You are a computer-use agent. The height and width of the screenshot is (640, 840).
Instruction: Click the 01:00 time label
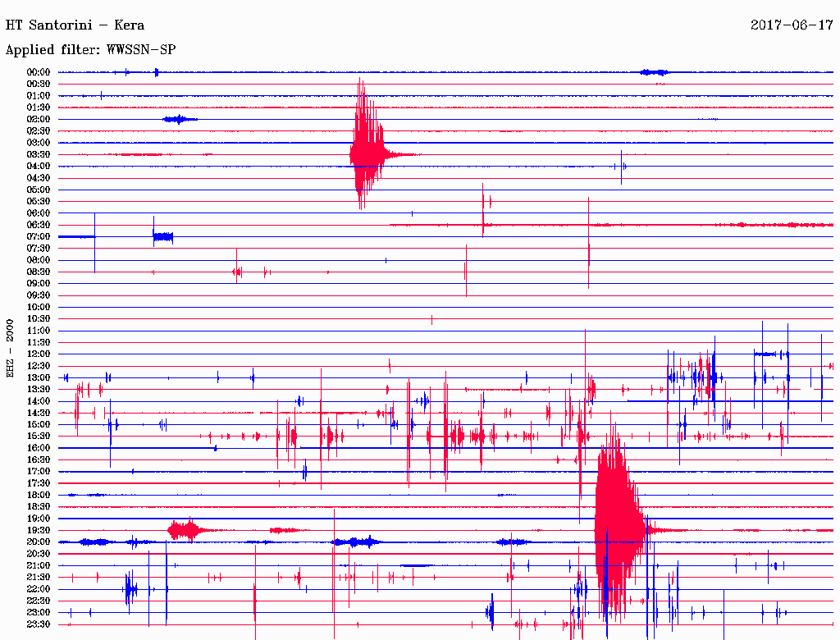39,96
